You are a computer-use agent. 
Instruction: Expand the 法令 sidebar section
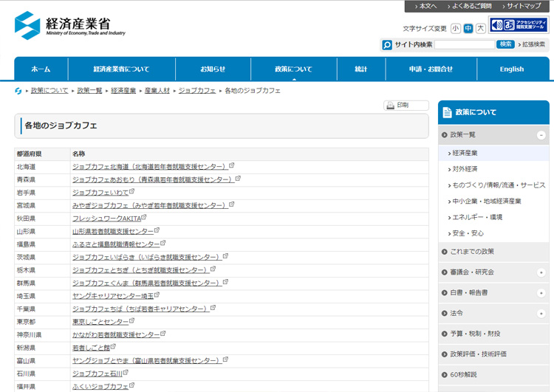[541, 313]
